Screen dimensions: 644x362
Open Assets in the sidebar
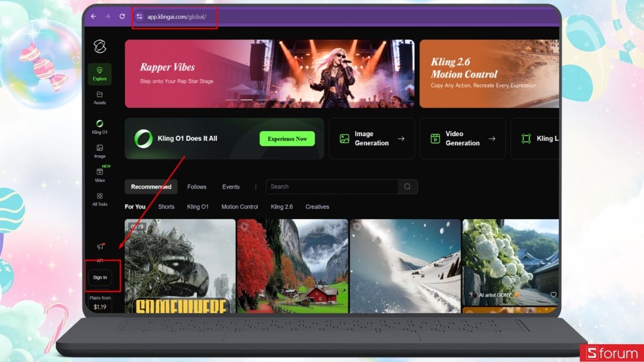pyautogui.click(x=100, y=98)
